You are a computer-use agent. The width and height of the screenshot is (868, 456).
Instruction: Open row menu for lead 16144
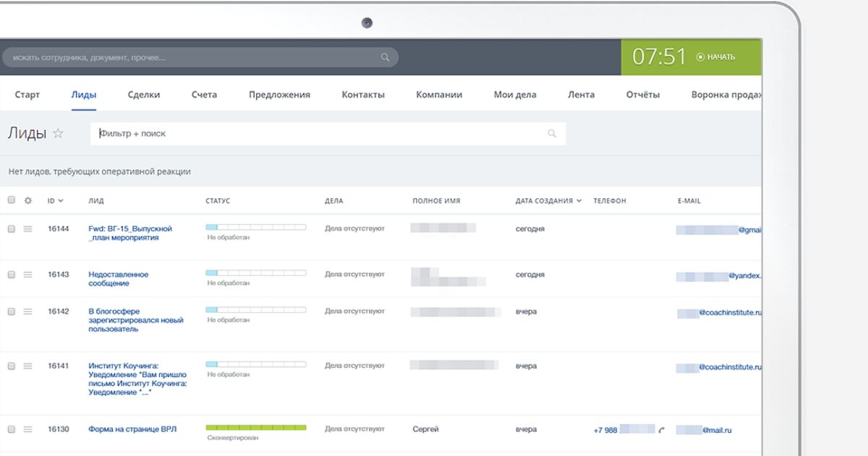28,229
